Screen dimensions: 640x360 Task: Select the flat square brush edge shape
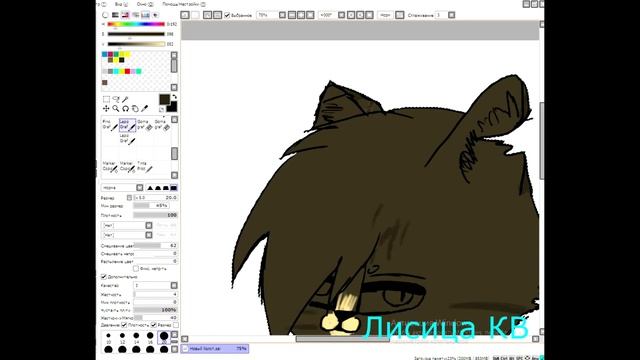(173, 188)
